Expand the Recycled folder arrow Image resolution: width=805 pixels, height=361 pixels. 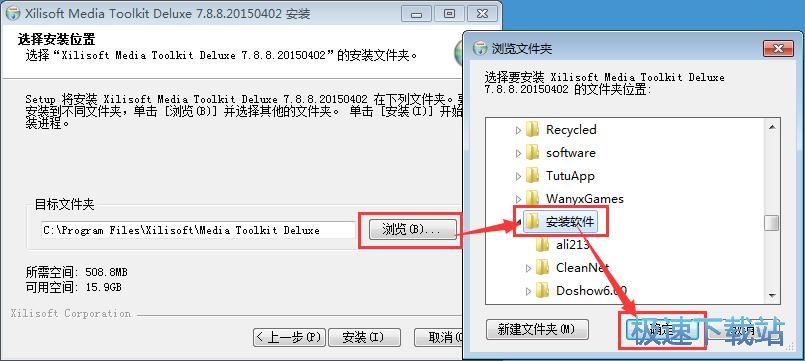point(518,130)
